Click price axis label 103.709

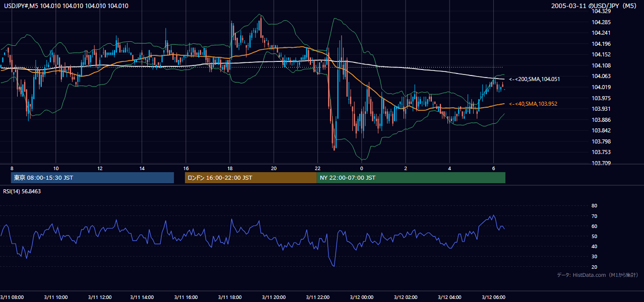point(601,163)
